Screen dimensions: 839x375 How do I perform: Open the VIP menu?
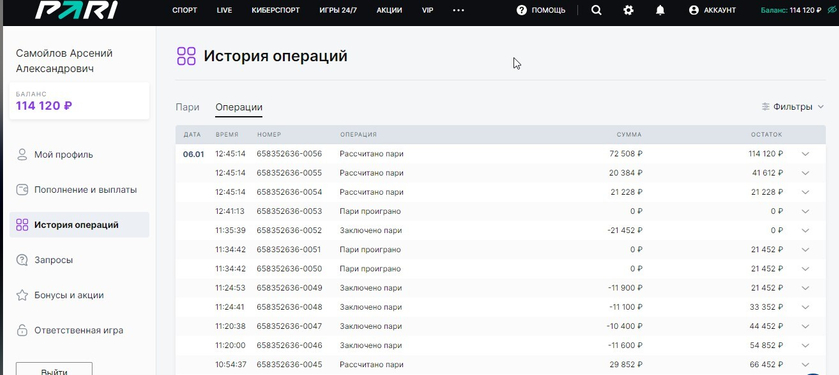pyautogui.click(x=427, y=10)
